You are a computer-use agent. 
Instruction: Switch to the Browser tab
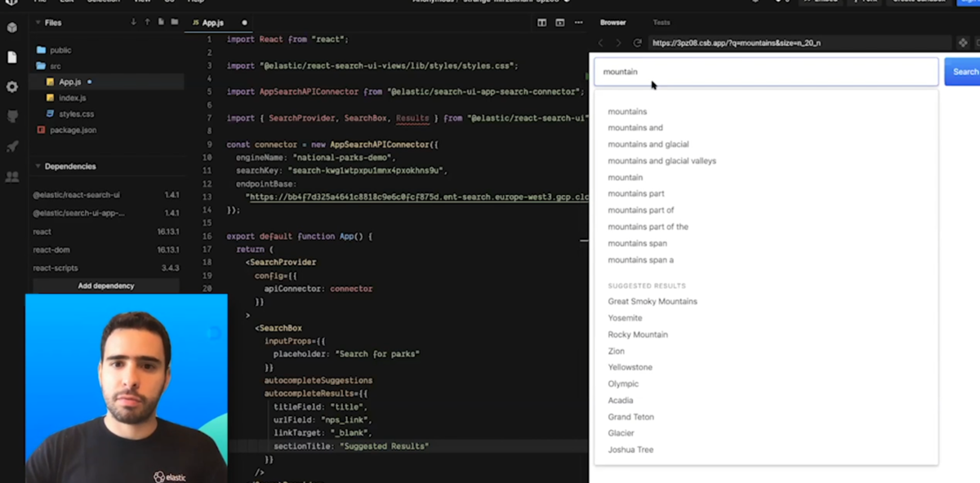pyautogui.click(x=612, y=23)
